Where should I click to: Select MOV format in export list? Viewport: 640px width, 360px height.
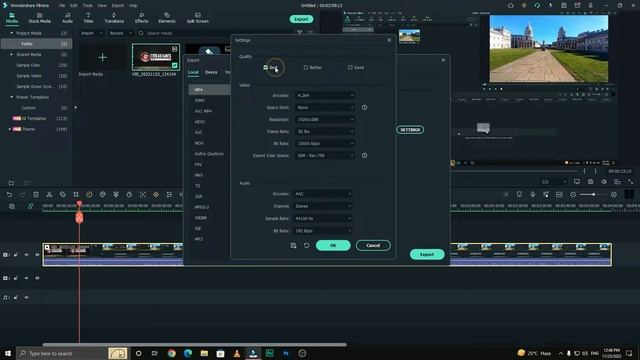[199, 143]
